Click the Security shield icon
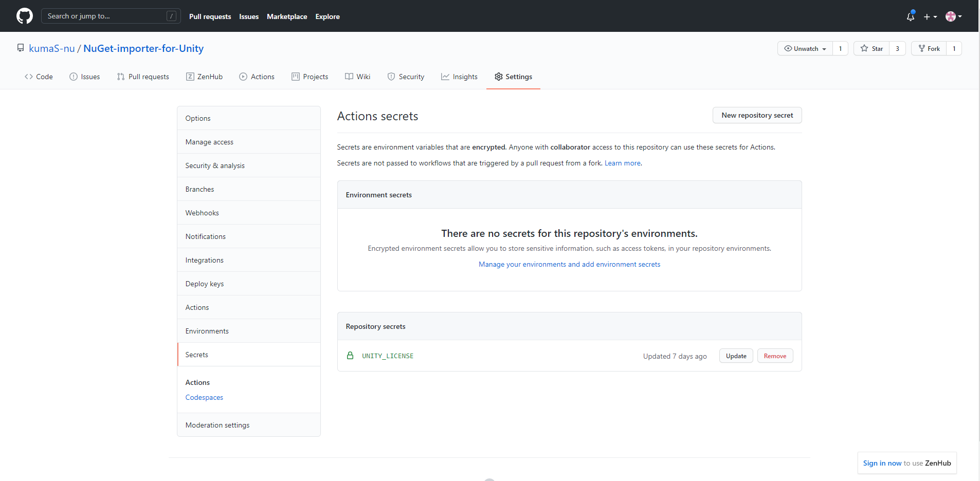The image size is (980, 481). [390, 77]
